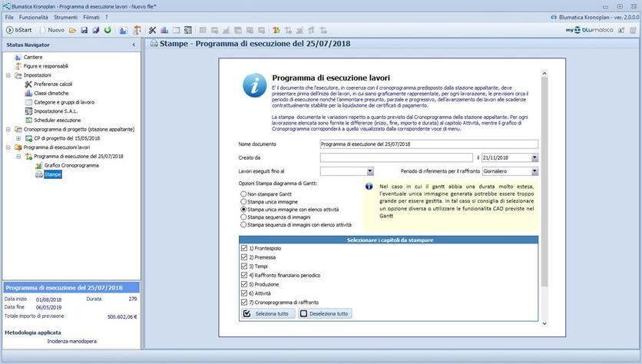Collapse the Impostazioni tree node
The width and height of the screenshot is (642, 364).
[x=8, y=75]
